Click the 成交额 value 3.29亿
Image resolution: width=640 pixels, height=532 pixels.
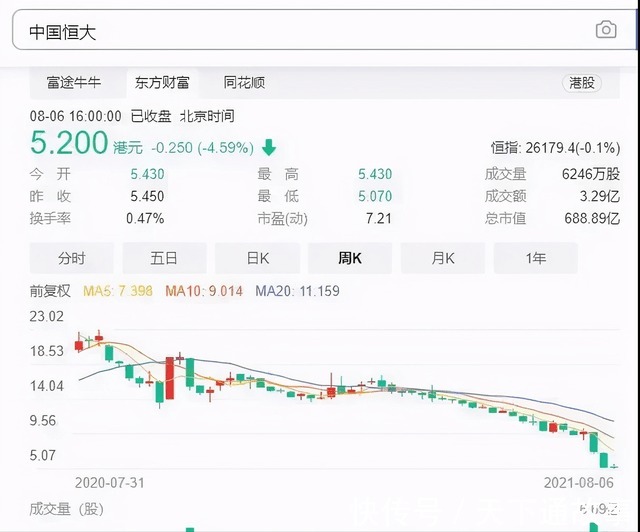click(600, 196)
